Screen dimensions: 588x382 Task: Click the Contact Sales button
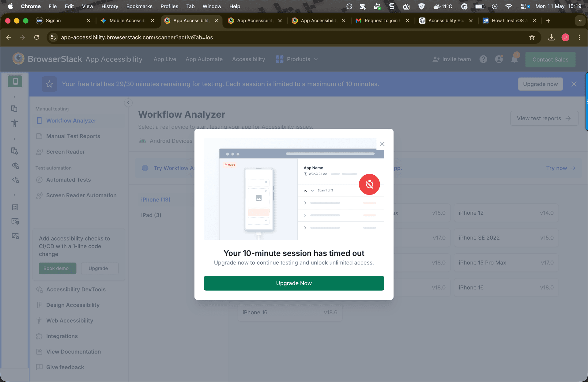pos(550,59)
